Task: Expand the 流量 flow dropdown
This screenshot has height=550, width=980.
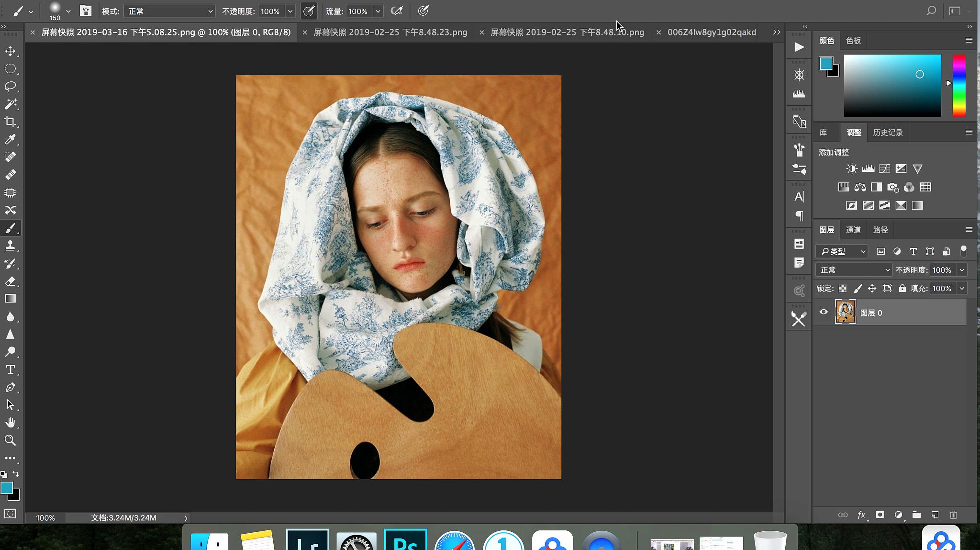Action: pos(378,11)
